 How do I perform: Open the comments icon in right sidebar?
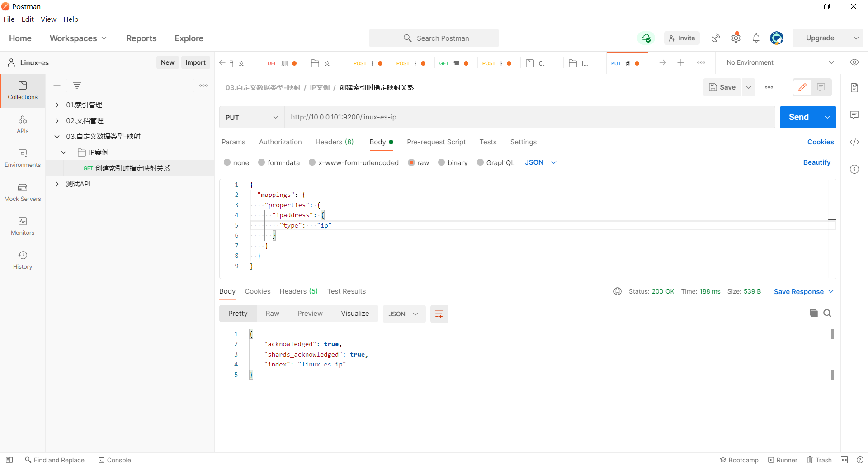pyautogui.click(x=854, y=115)
